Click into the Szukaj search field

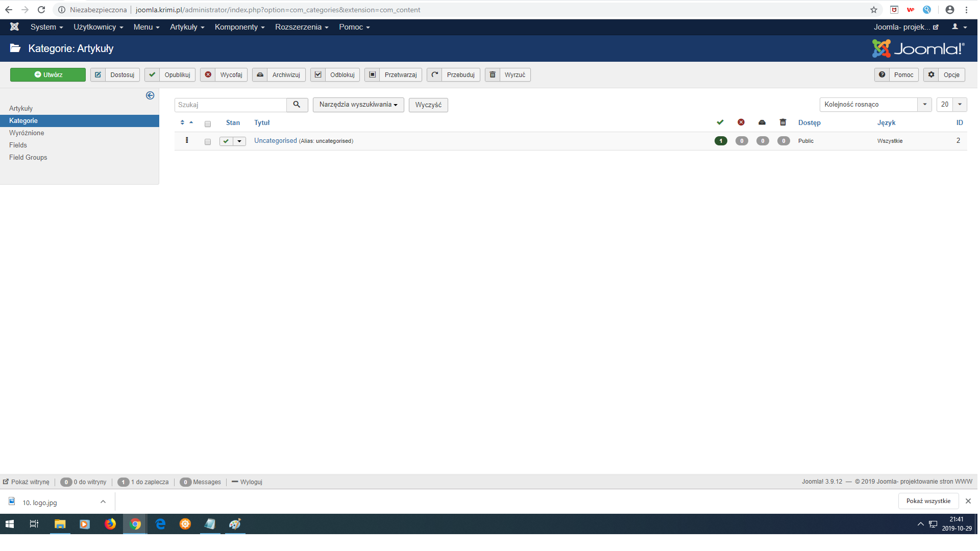(230, 105)
